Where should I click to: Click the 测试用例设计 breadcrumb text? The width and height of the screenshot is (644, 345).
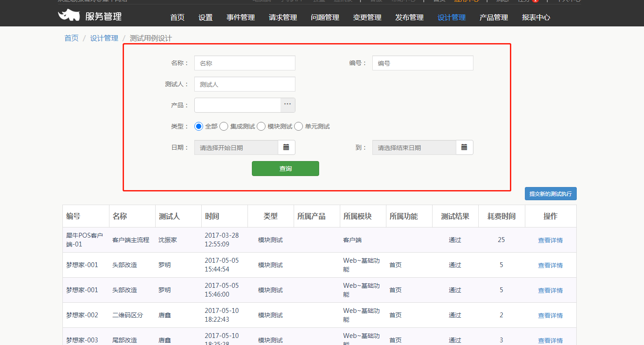151,38
